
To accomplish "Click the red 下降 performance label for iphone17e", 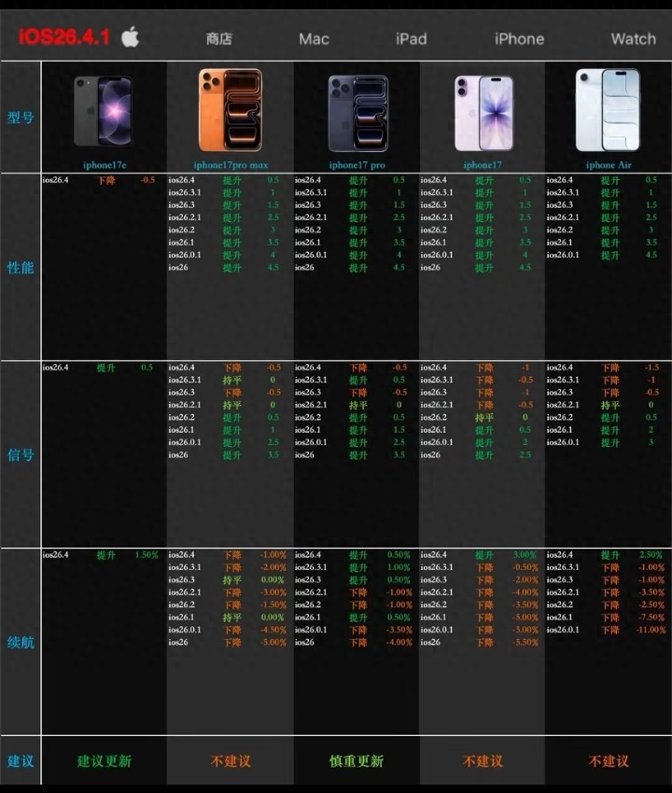I will [x=106, y=180].
